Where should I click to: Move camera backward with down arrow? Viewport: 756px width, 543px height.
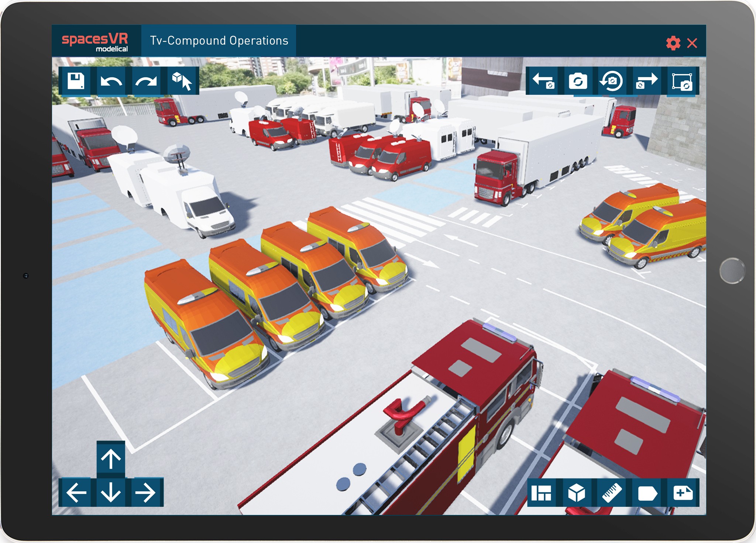pyautogui.click(x=111, y=492)
